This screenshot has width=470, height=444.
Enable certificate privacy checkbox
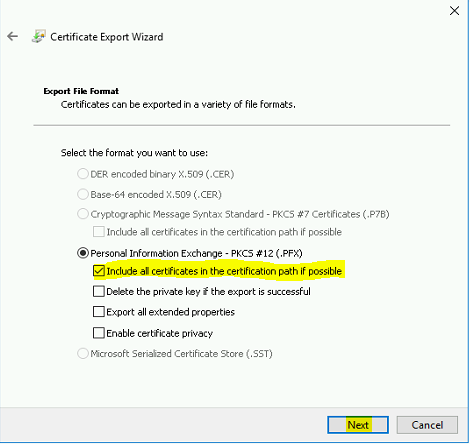click(x=99, y=333)
